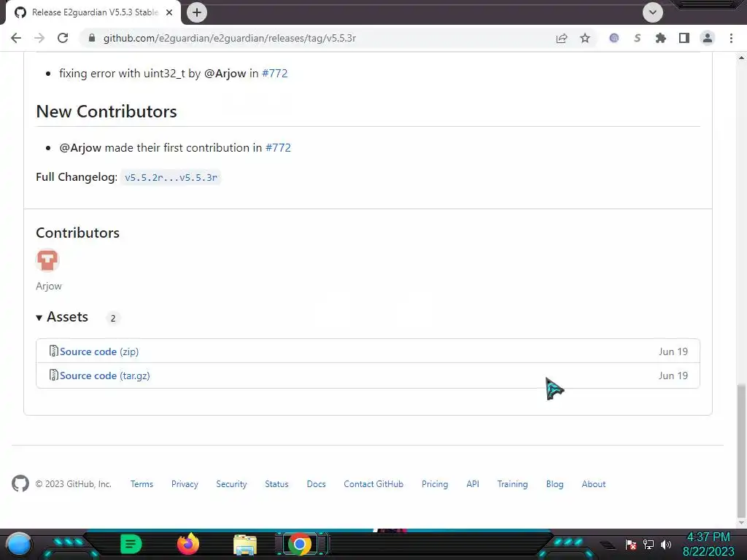Share this page icon in address bar
Image resolution: width=747 pixels, height=560 pixels.
click(x=562, y=38)
